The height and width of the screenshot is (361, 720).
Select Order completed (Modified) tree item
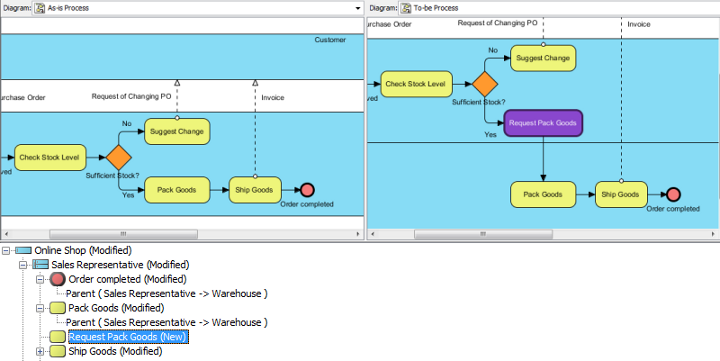(x=128, y=279)
